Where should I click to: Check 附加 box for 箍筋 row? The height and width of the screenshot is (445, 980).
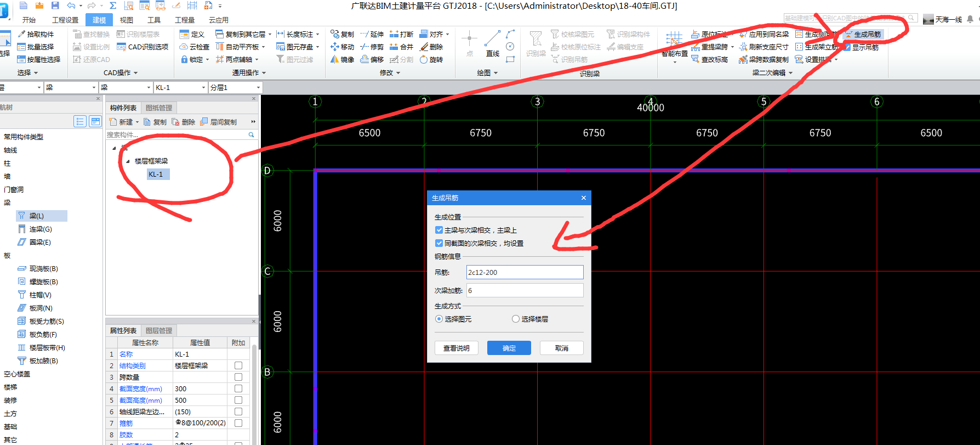click(238, 423)
